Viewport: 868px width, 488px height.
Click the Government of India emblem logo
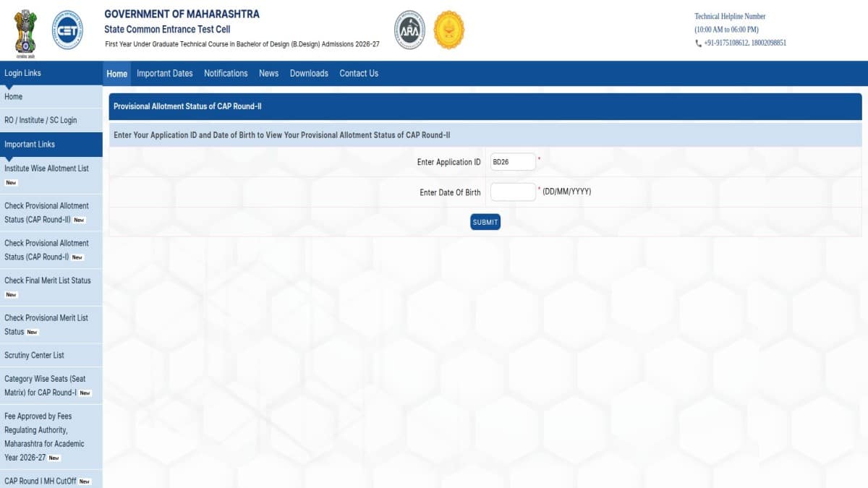[25, 34]
